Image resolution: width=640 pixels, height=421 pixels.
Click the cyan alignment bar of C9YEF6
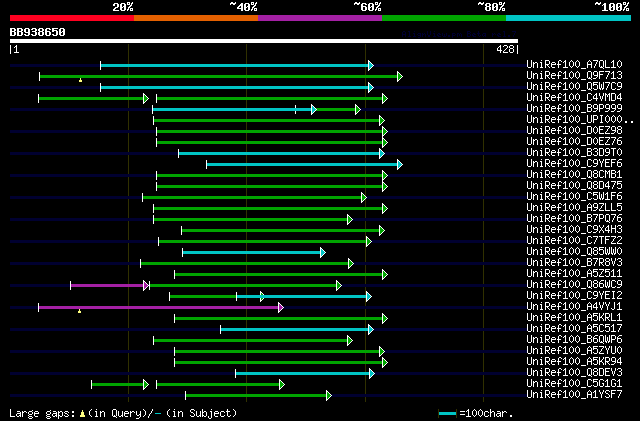point(304,165)
